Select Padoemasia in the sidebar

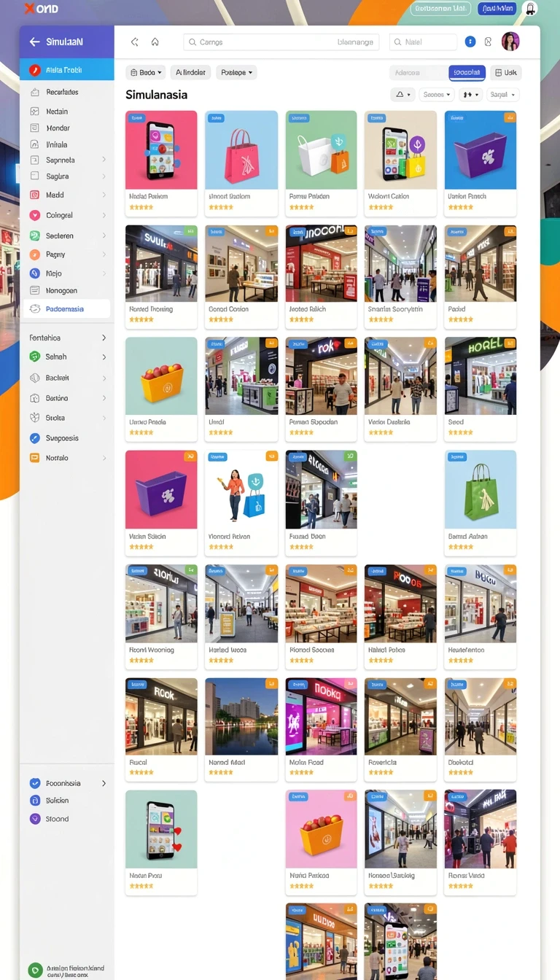67,309
